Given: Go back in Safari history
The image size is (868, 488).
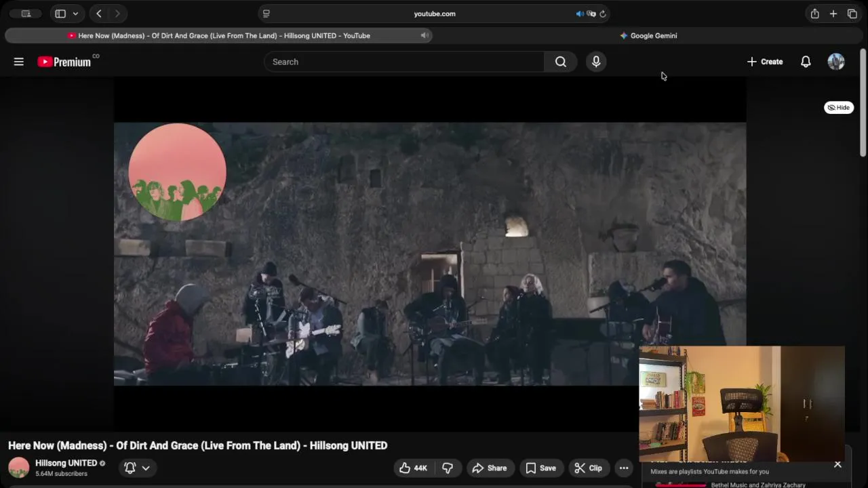Looking at the screenshot, I should click(99, 14).
